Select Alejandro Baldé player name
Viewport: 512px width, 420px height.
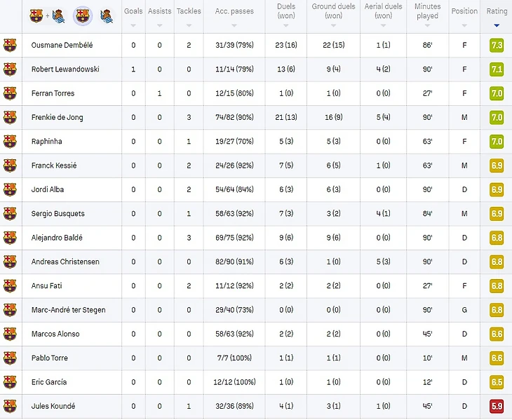coord(57,238)
